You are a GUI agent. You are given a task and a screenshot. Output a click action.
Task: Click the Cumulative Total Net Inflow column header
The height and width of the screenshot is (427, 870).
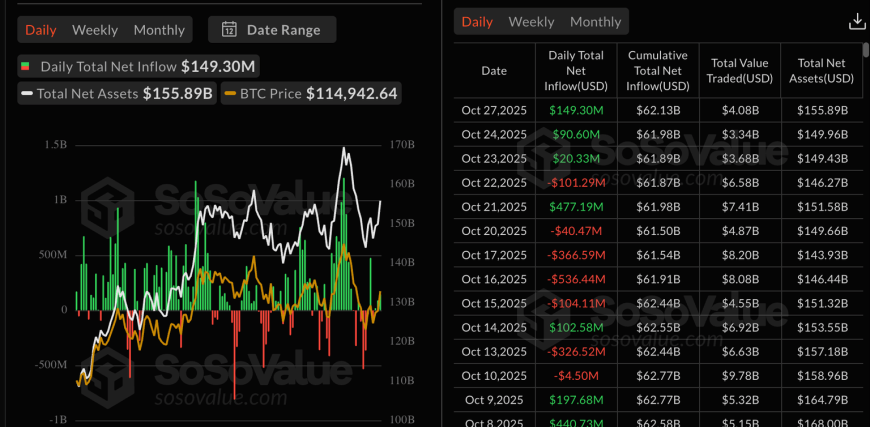657,71
